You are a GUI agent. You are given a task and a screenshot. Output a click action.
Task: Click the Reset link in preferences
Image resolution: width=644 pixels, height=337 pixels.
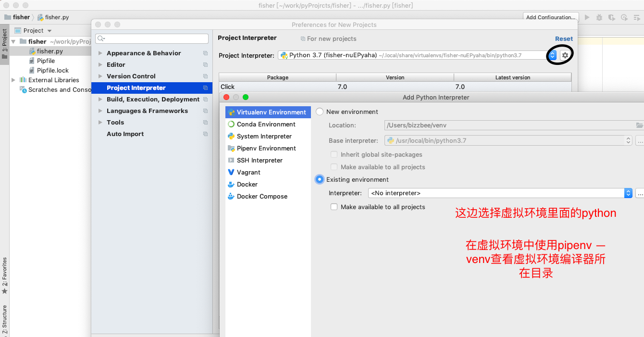(564, 39)
